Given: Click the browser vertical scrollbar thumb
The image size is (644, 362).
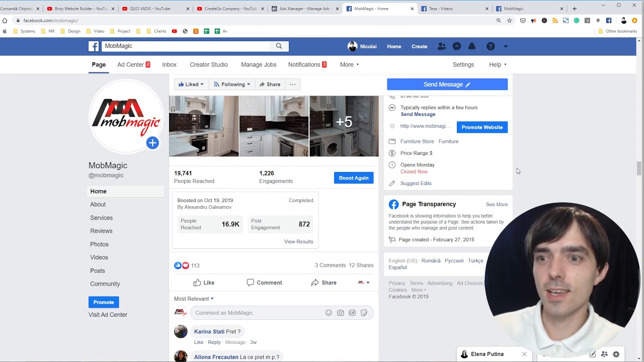Looking at the screenshot, I should click(x=639, y=168).
